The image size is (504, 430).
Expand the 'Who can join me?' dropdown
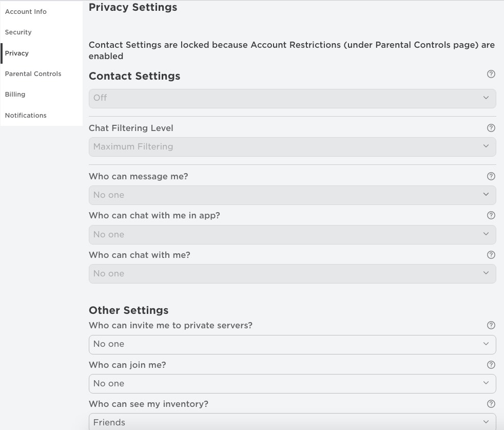292,383
